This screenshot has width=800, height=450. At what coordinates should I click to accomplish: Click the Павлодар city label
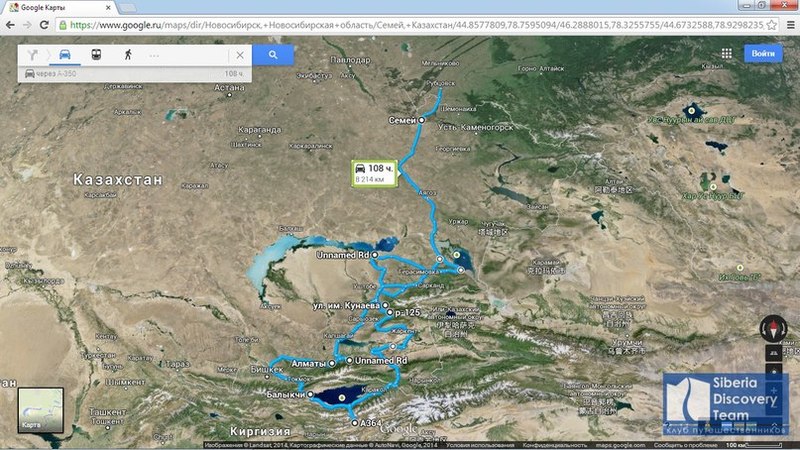click(x=351, y=60)
